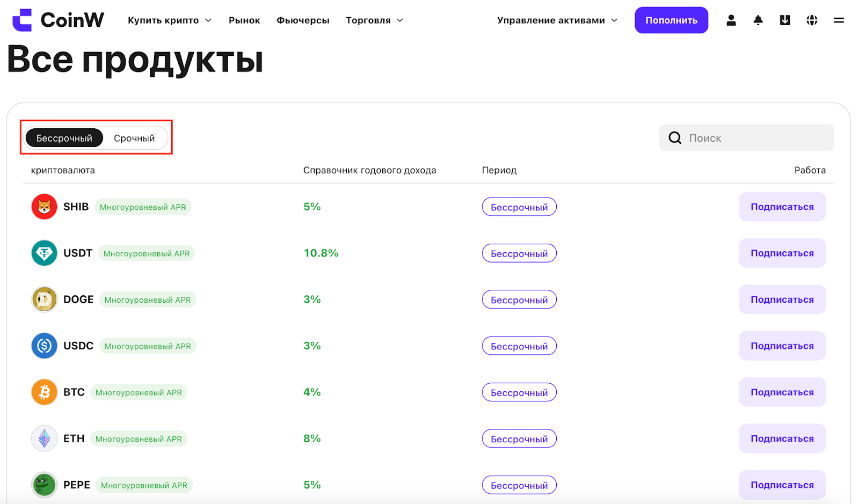The image size is (859, 504).
Task: Open the Фьючерсы menu item
Action: tap(303, 20)
